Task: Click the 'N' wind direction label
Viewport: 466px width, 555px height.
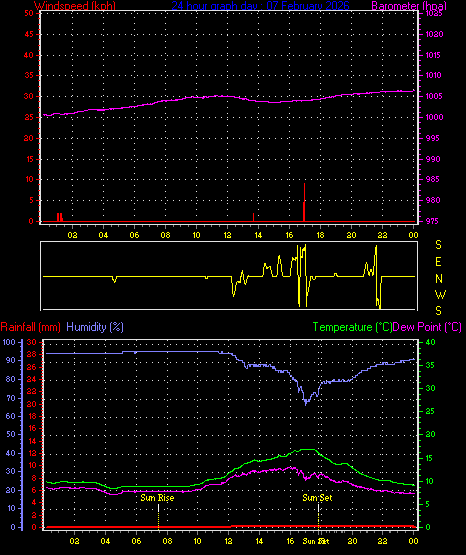Action: [x=439, y=279]
